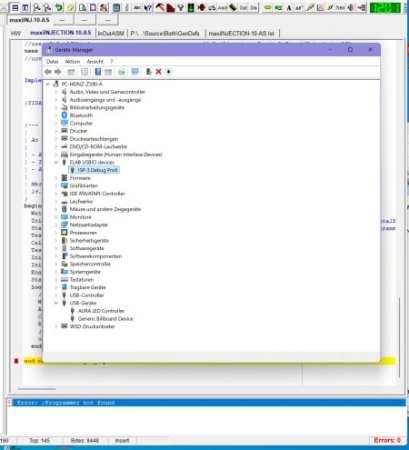Expand the Monitore category
This screenshot has width=409, height=450.
(56, 217)
